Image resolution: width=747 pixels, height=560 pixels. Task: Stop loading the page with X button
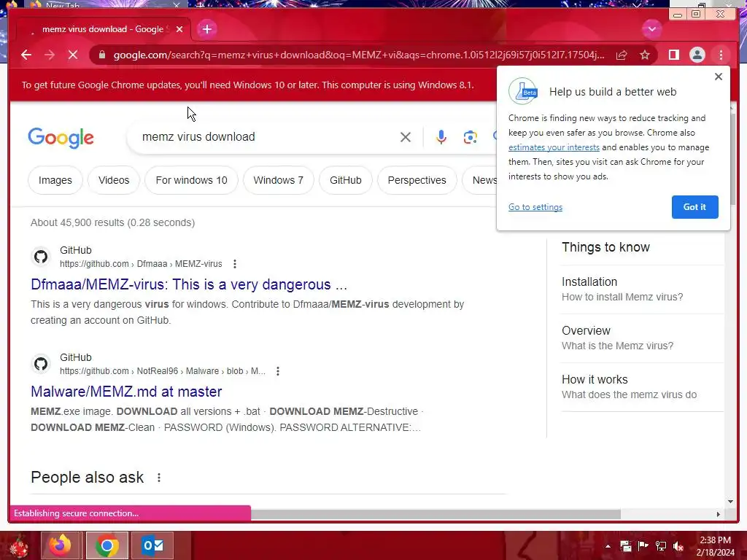[73, 55]
